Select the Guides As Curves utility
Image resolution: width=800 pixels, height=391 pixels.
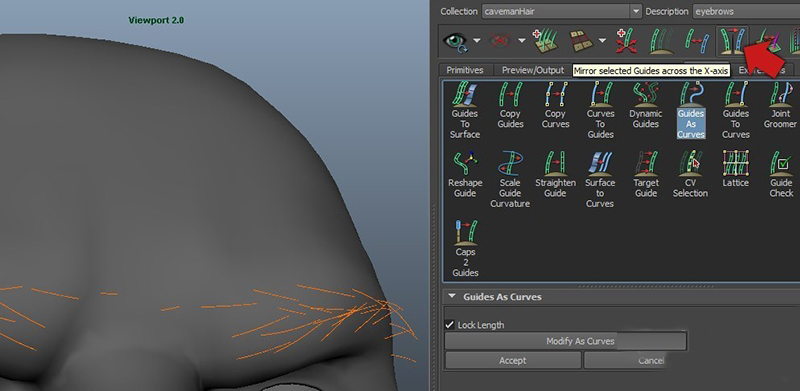[x=691, y=110]
